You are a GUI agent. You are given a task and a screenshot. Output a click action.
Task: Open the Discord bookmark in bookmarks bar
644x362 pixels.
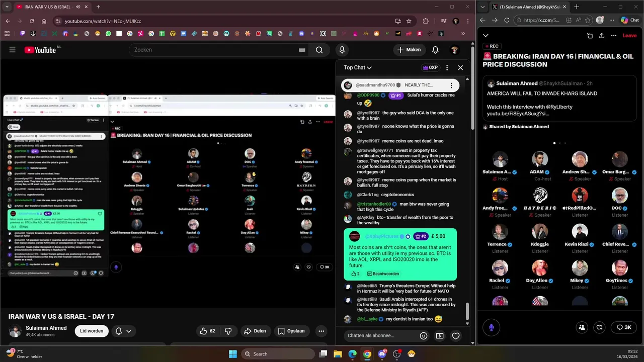301,34
